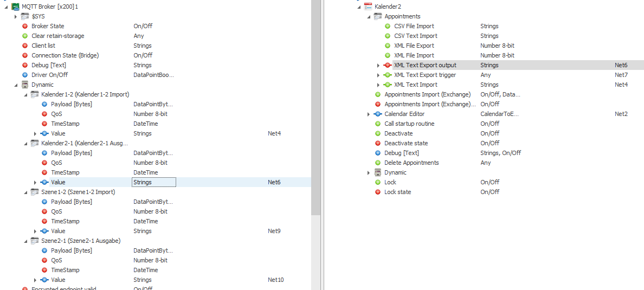Image resolution: width=644 pixels, height=290 pixels.
Task: Click the blue Calendar Editor linked icon
Action: pos(378,114)
